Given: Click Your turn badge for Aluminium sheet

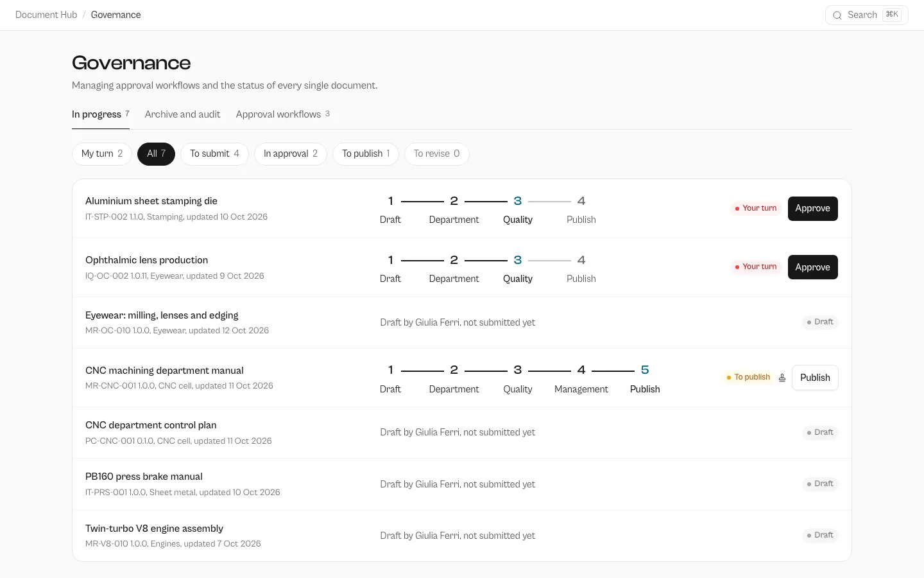Looking at the screenshot, I should [756, 208].
